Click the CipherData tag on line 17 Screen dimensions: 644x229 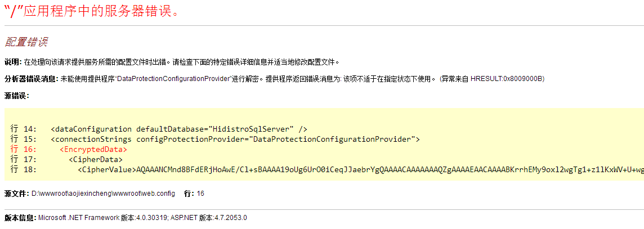tap(95, 159)
